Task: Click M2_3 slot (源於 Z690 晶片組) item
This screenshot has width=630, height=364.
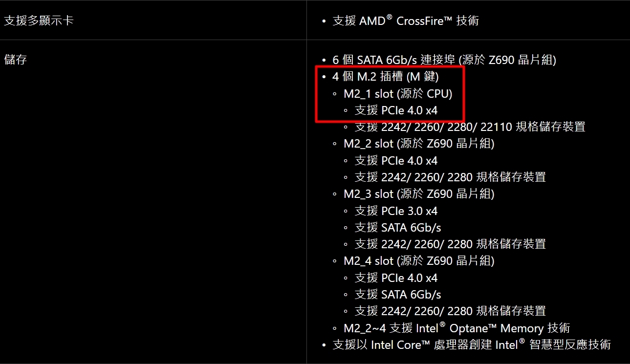Action: 419,194
